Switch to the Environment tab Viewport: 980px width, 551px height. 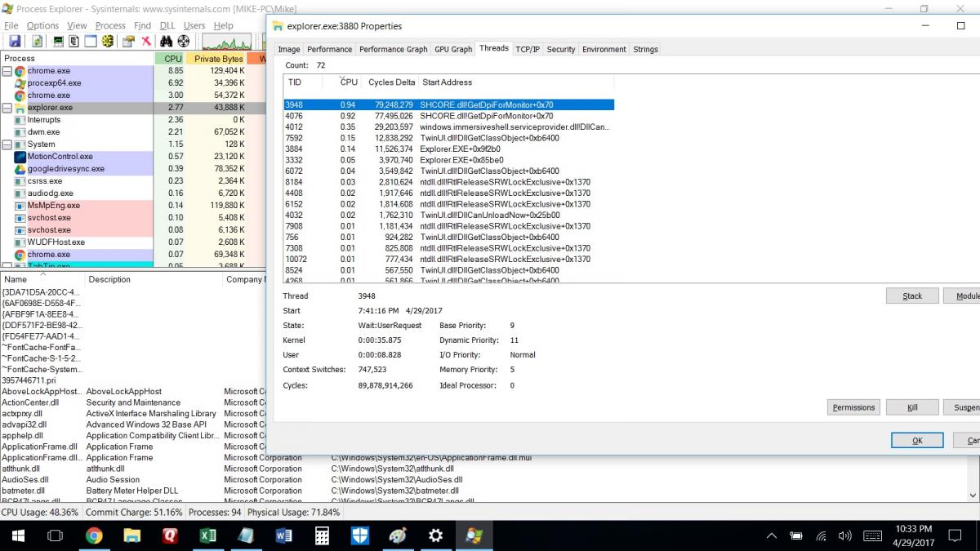click(604, 49)
